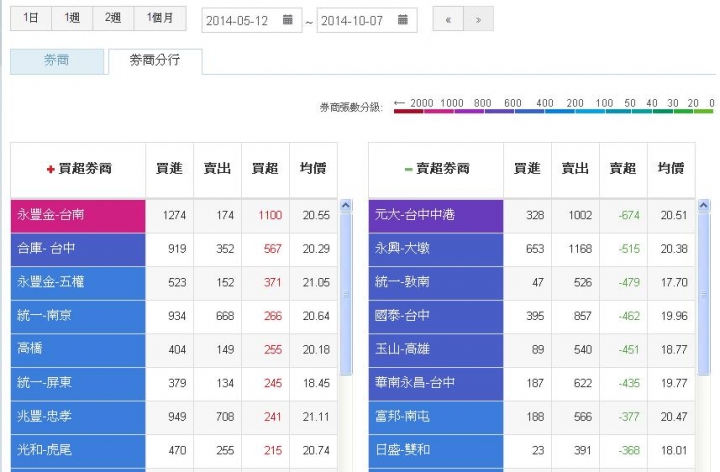Click net-sell value -674

coord(629,215)
